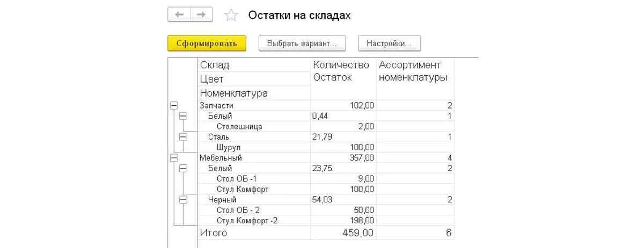Open the Выбрать вариант dialog

click(302, 43)
